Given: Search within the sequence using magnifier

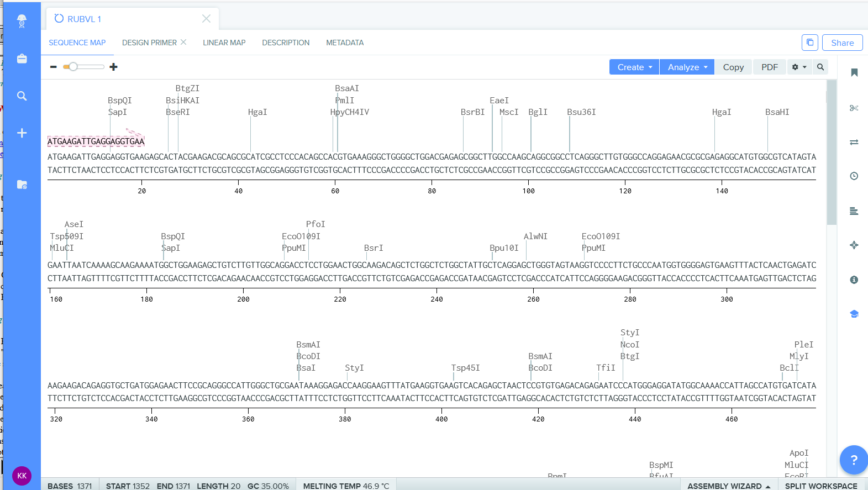Looking at the screenshot, I should [820, 67].
